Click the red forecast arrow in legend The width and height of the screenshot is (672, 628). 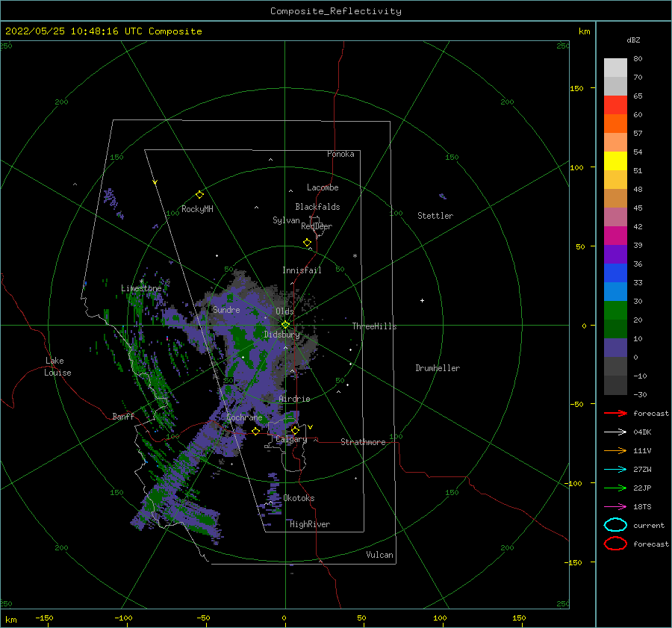tap(615, 413)
